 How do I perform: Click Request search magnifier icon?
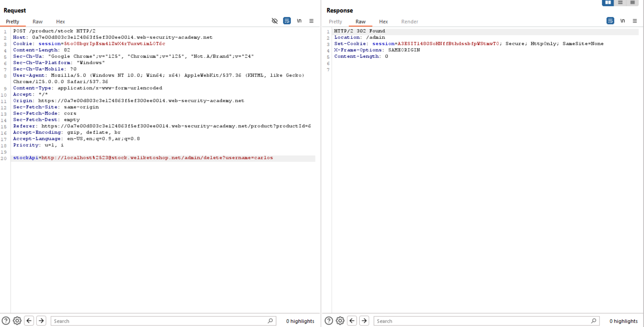270,321
